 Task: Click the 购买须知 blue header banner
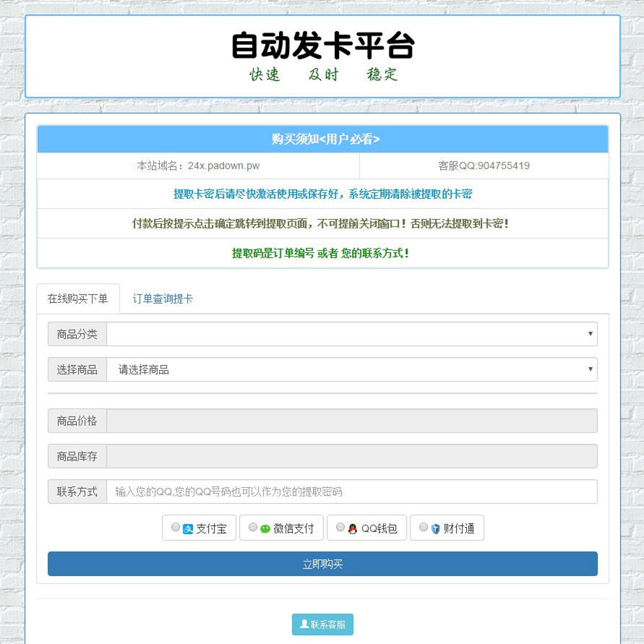[322, 139]
